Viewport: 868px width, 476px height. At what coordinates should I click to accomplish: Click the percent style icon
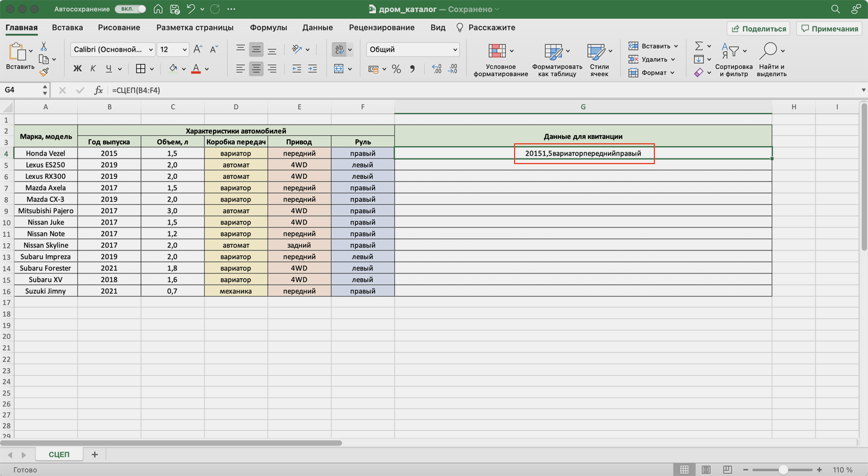point(396,69)
